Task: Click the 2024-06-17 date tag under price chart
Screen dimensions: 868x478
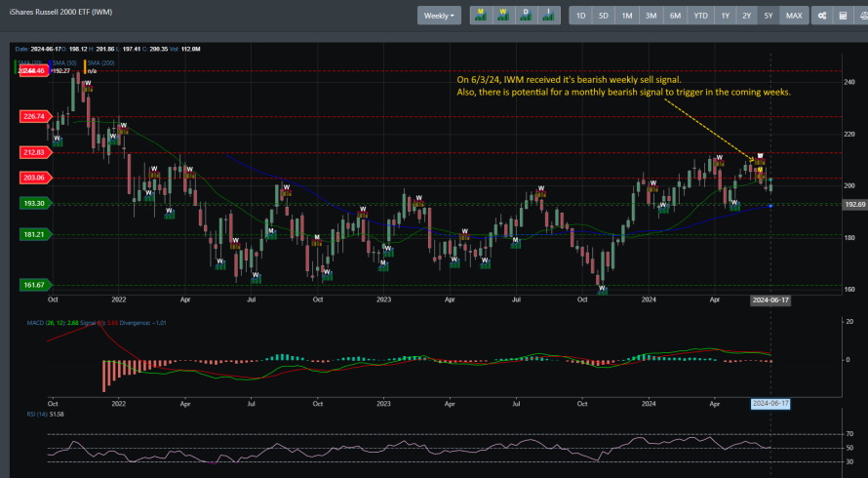Action: point(770,300)
